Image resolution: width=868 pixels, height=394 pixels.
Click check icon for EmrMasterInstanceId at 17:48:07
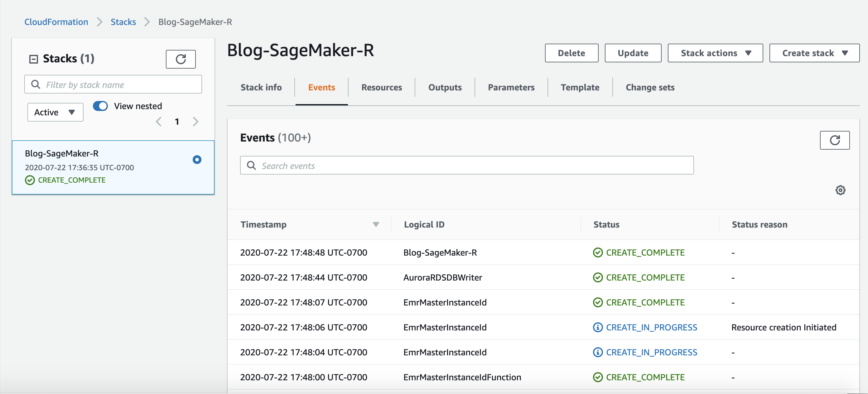(598, 302)
